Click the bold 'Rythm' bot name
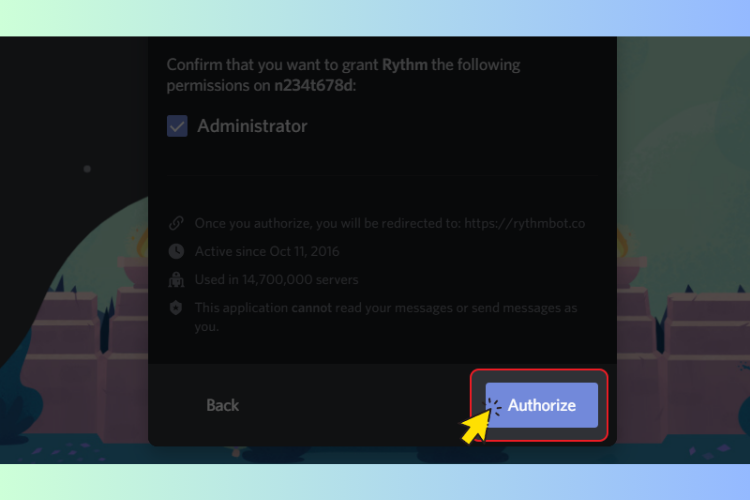 point(405,65)
